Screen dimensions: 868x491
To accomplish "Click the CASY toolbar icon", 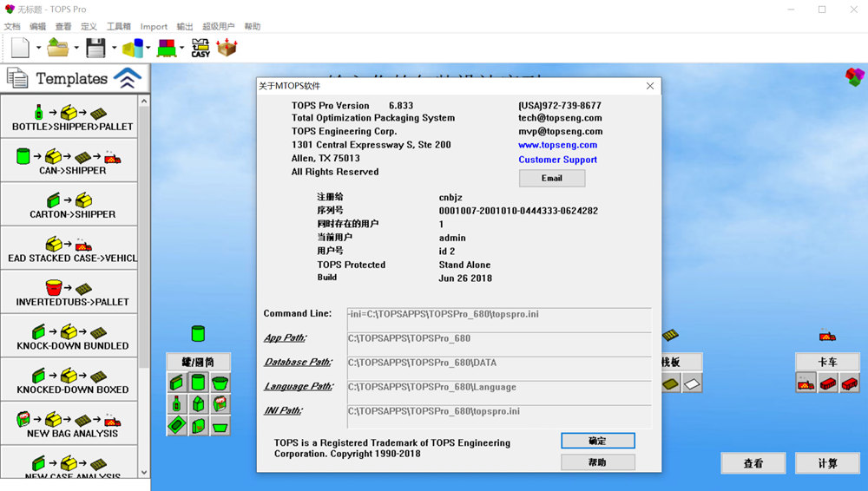I will pos(201,49).
